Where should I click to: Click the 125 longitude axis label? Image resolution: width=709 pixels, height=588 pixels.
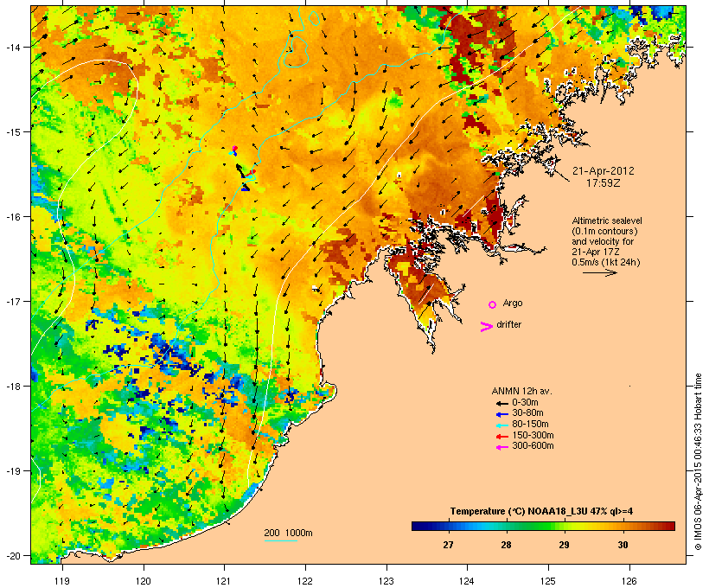click(548, 580)
